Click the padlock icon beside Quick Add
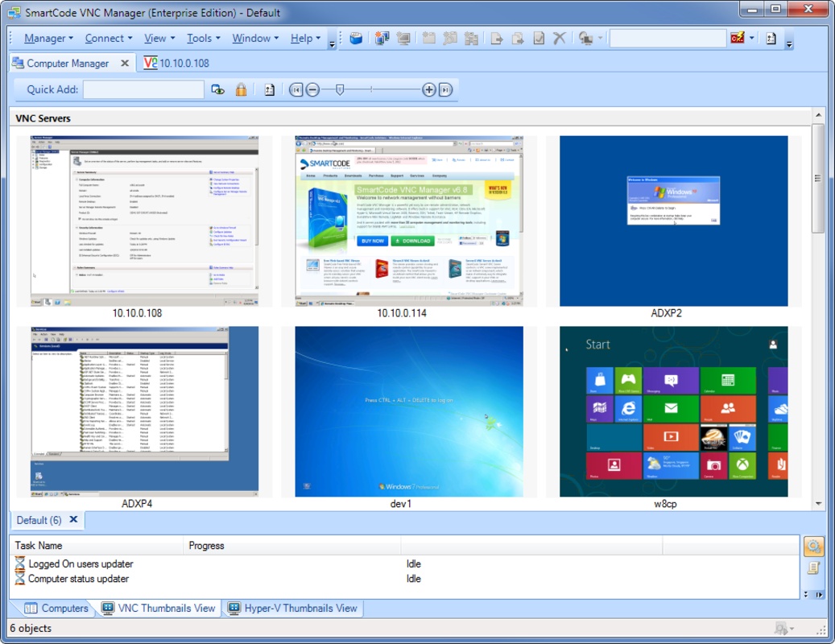835x644 pixels. click(241, 90)
